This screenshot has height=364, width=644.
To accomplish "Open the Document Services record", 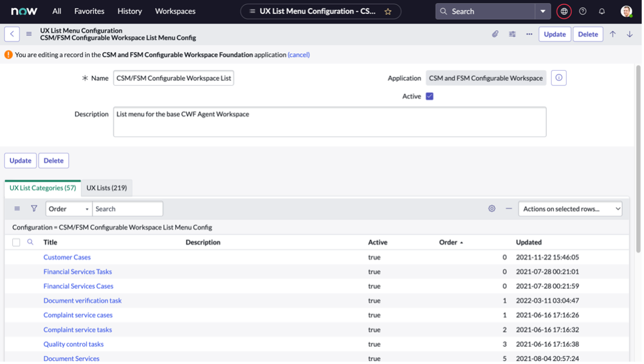I will pos(72,358).
